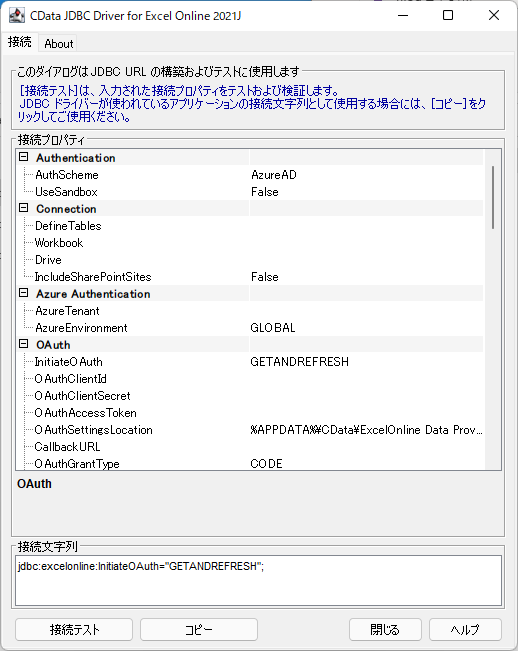Click the CODE value of OAuthGrantType

coord(266,464)
